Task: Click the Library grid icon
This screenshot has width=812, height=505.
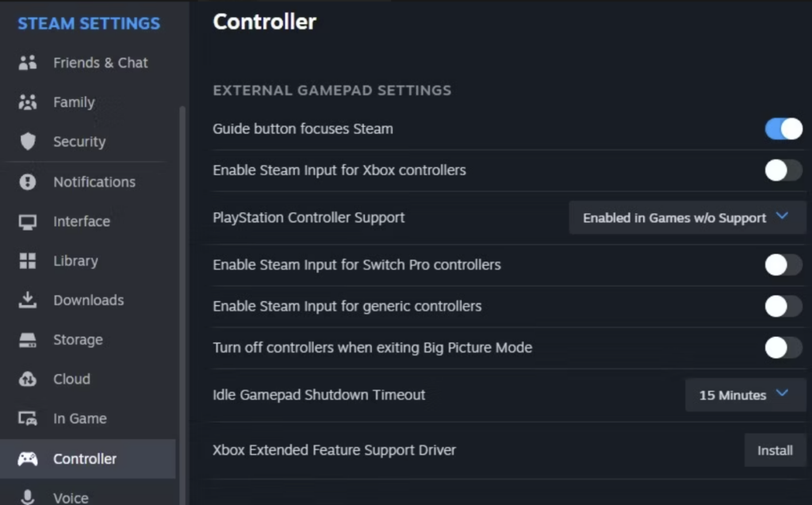Action: click(28, 261)
